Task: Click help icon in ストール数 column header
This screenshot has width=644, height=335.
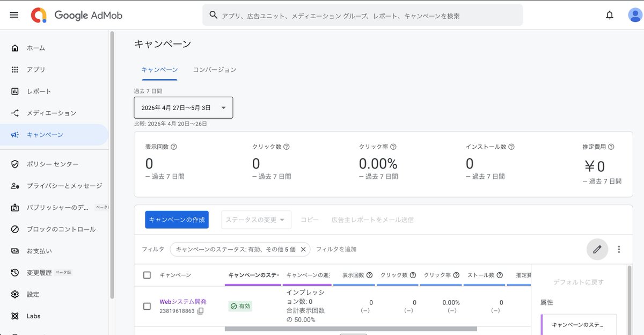Action: pos(500,275)
